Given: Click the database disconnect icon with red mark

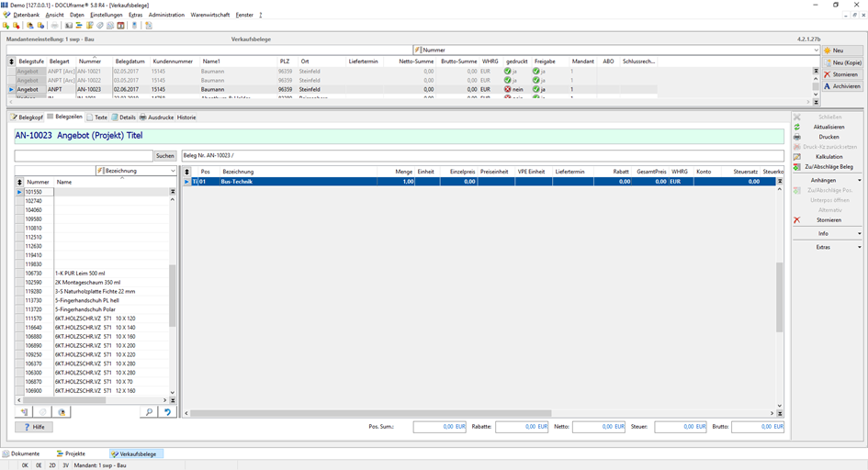Looking at the screenshot, I should click(x=16, y=26).
